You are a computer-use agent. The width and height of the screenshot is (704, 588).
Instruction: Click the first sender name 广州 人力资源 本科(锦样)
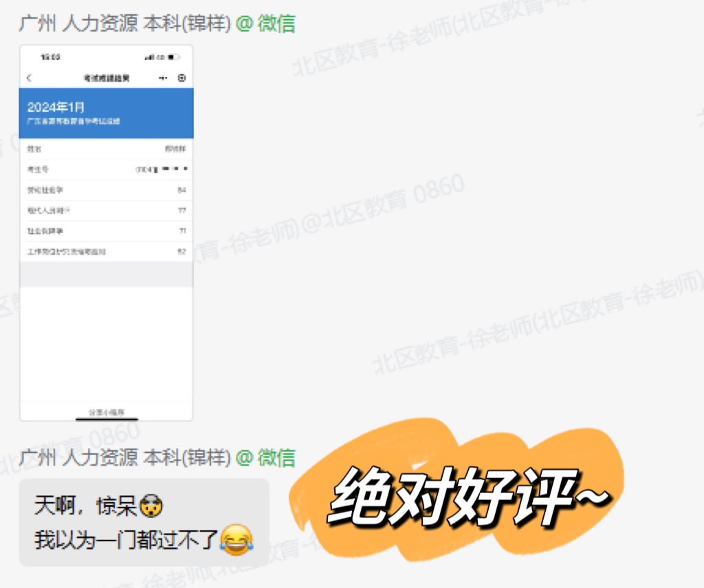tap(124, 23)
